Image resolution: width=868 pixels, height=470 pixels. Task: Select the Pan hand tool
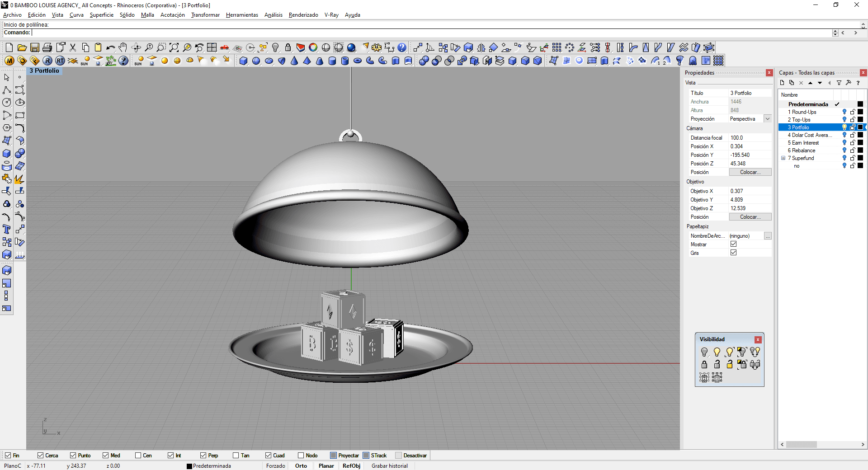pos(123,47)
